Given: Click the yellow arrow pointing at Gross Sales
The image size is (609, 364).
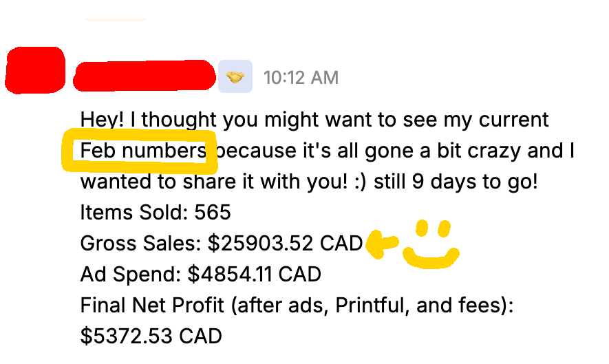Looking at the screenshot, I should 382,244.
